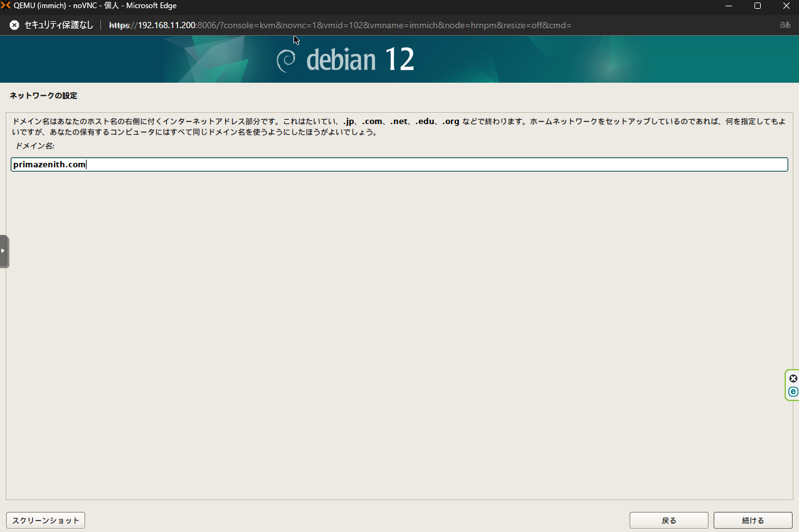The height and width of the screenshot is (532, 799).
Task: Click the スクリーンショット button
Action: coord(46,520)
